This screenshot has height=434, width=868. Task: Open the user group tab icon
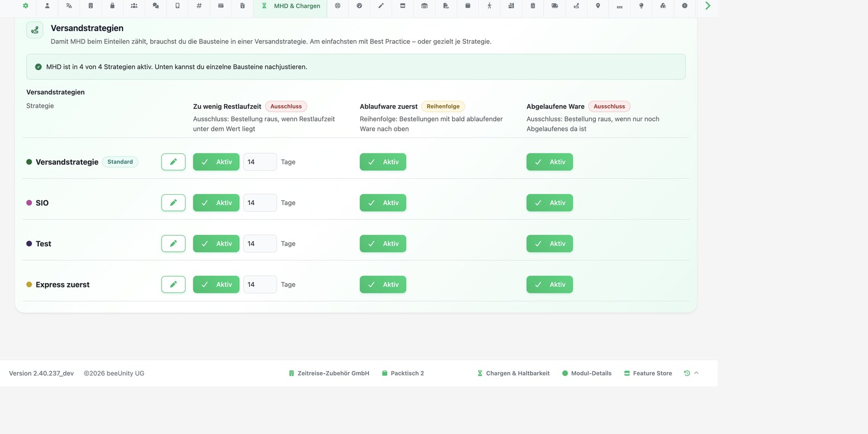tap(134, 6)
